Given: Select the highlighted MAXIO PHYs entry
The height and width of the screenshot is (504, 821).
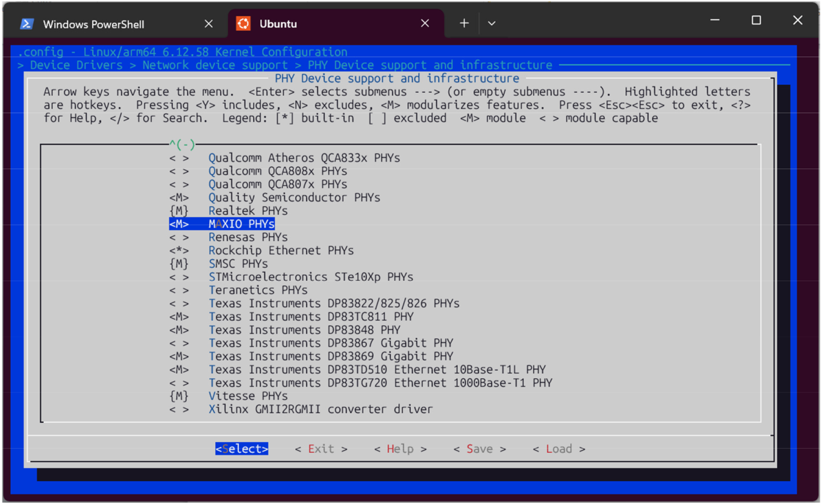Looking at the screenshot, I should (241, 224).
